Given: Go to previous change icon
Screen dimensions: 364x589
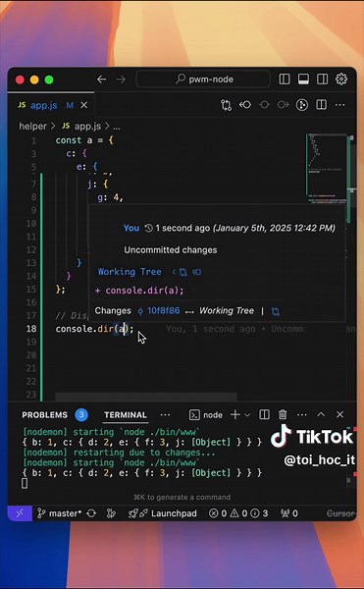Looking at the screenshot, I should click(x=245, y=105).
